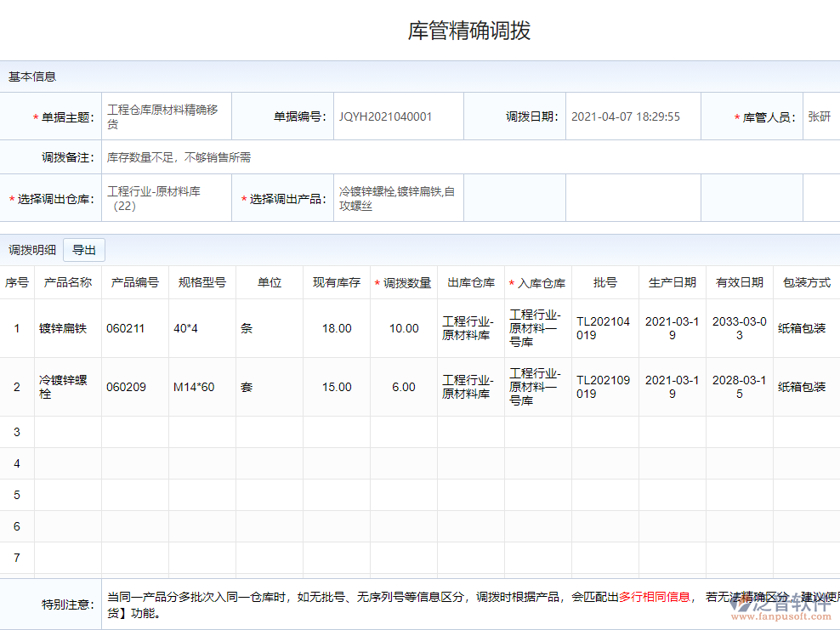Click the 单据编号 field JQYH2021040001
This screenshot has height=630, width=840.
(x=398, y=117)
